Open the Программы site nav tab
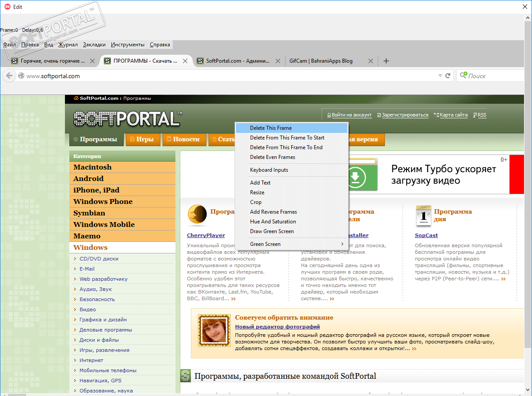This screenshot has width=532, height=396. [x=96, y=140]
